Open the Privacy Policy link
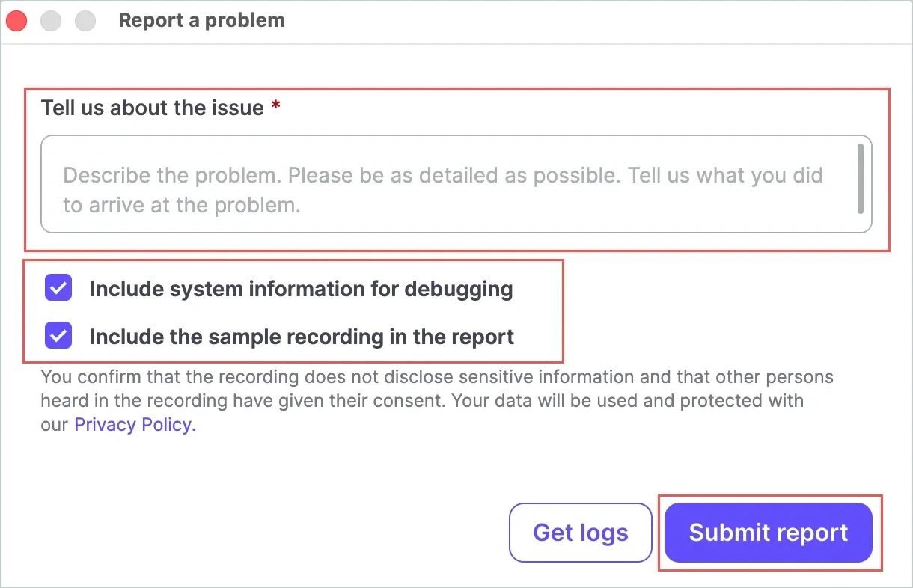The height and width of the screenshot is (588, 913). tap(135, 425)
